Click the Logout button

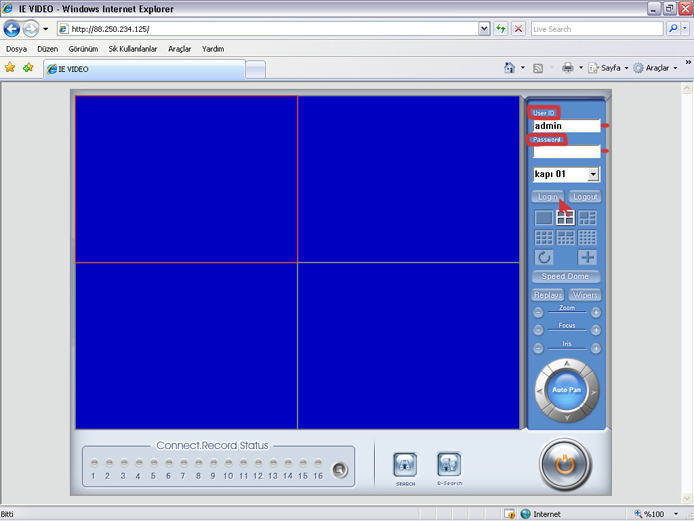click(585, 197)
